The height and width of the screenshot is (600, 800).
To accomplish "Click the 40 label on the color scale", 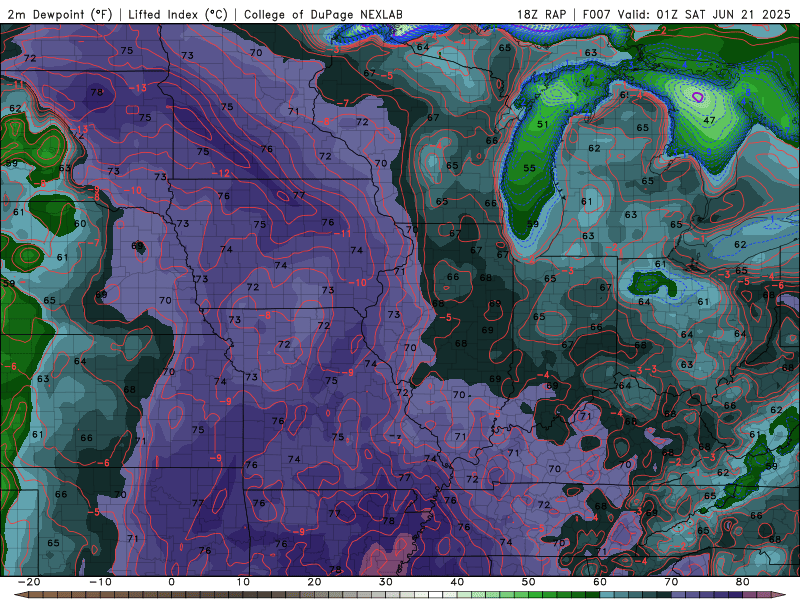I will 457,582.
